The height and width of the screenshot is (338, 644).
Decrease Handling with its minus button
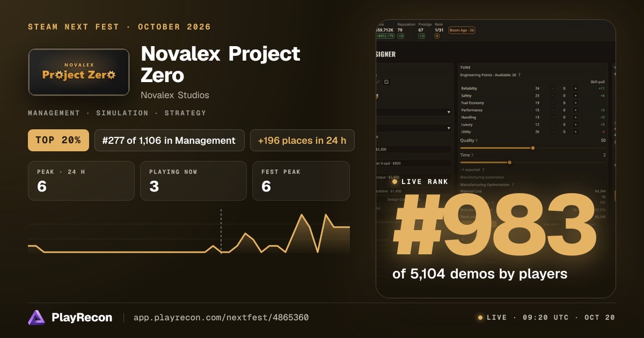click(552, 117)
